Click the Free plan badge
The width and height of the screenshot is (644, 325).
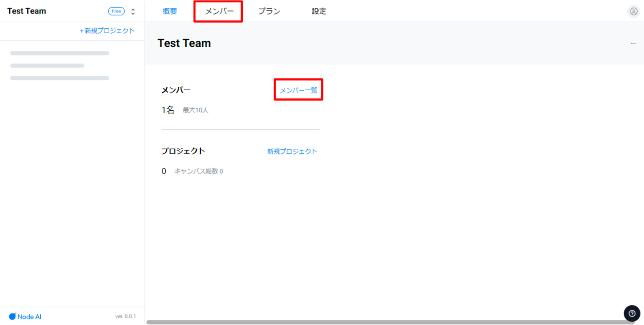pos(116,11)
